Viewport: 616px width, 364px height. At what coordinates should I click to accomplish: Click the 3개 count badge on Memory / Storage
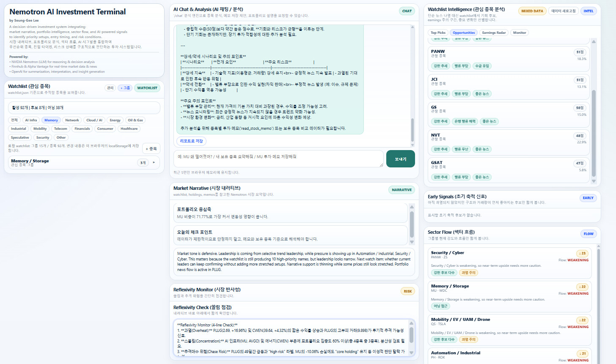pyautogui.click(x=143, y=163)
